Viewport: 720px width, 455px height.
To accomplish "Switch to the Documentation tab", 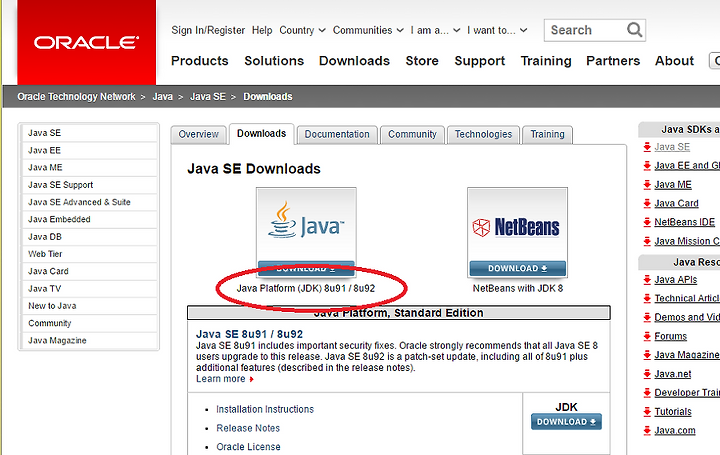I will point(337,134).
